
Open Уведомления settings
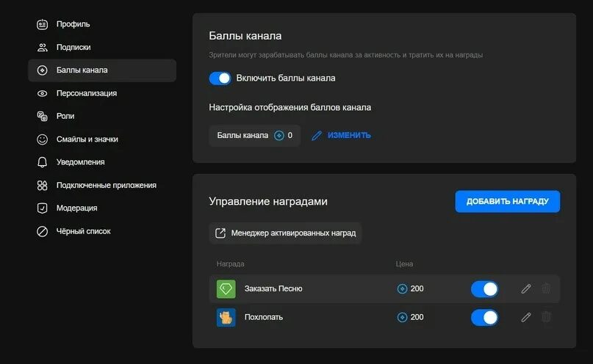coord(102,162)
